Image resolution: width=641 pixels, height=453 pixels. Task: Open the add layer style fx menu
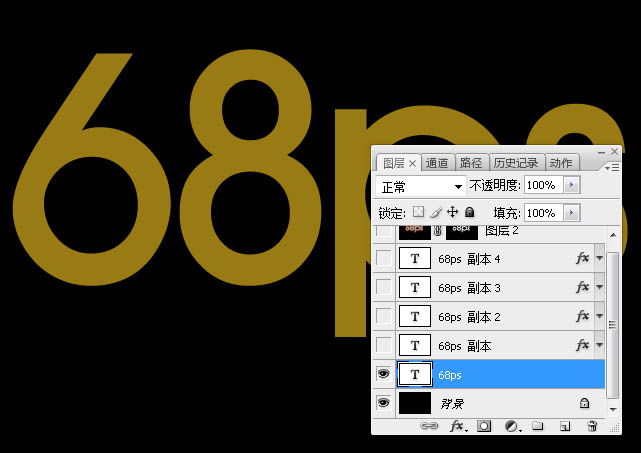tap(457, 426)
